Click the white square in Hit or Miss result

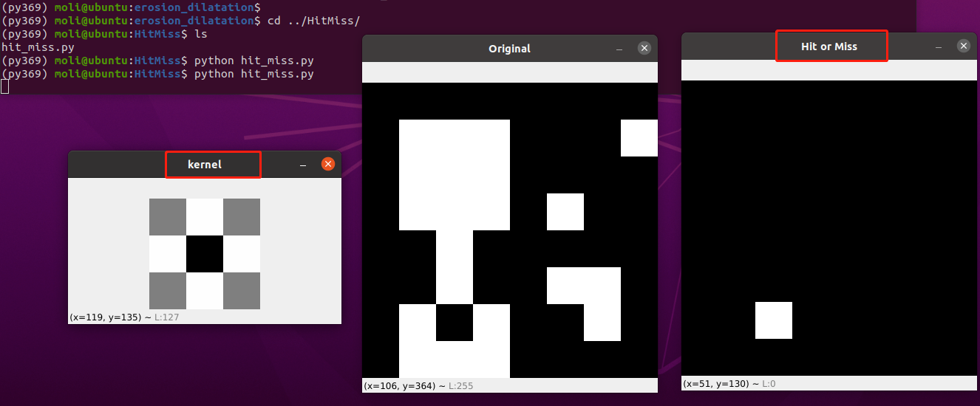[x=774, y=320]
